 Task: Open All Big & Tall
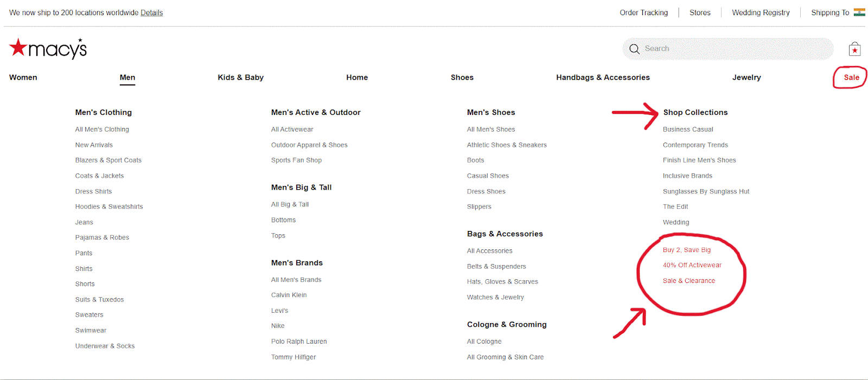click(x=290, y=204)
